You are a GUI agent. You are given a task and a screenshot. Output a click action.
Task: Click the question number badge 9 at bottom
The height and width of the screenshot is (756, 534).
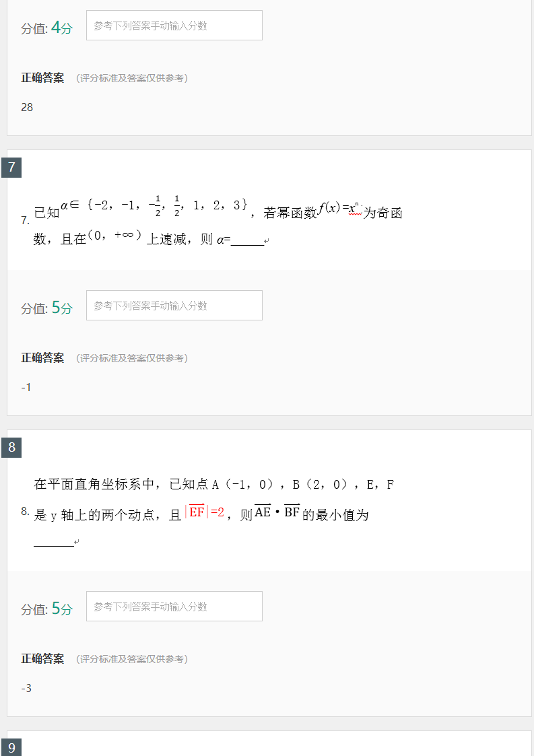pyautogui.click(x=11, y=747)
